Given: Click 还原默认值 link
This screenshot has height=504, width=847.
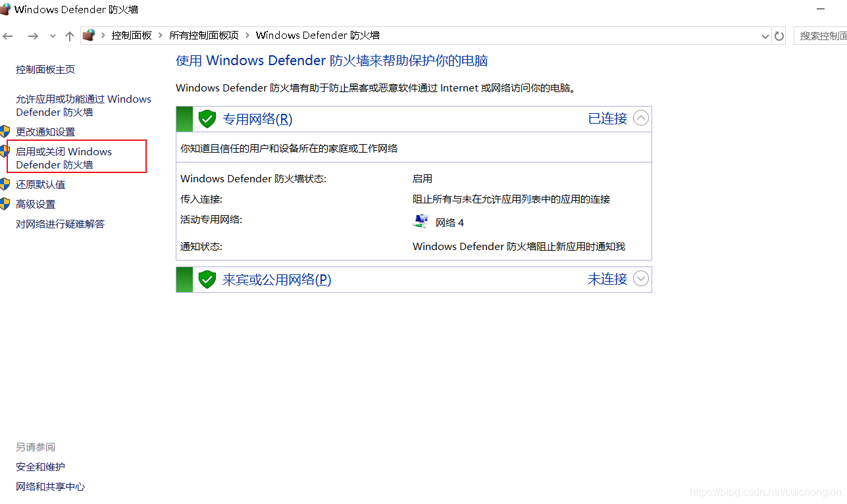Looking at the screenshot, I should [x=40, y=184].
